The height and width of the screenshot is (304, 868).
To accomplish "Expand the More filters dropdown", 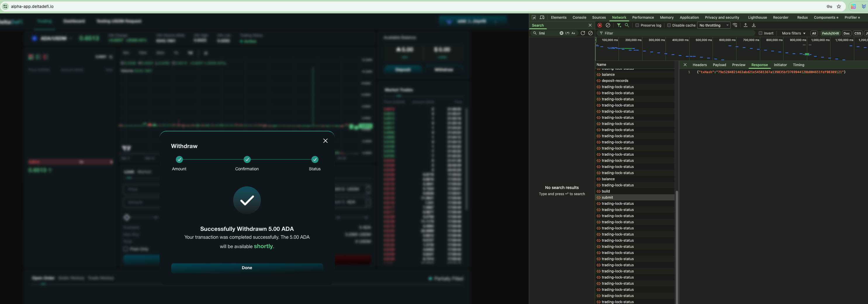I will 793,33.
